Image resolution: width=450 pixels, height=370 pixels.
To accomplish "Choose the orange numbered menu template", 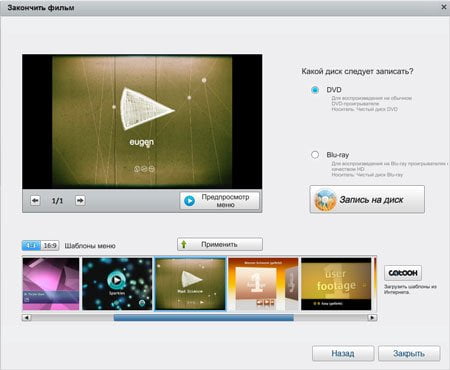I will 263,284.
